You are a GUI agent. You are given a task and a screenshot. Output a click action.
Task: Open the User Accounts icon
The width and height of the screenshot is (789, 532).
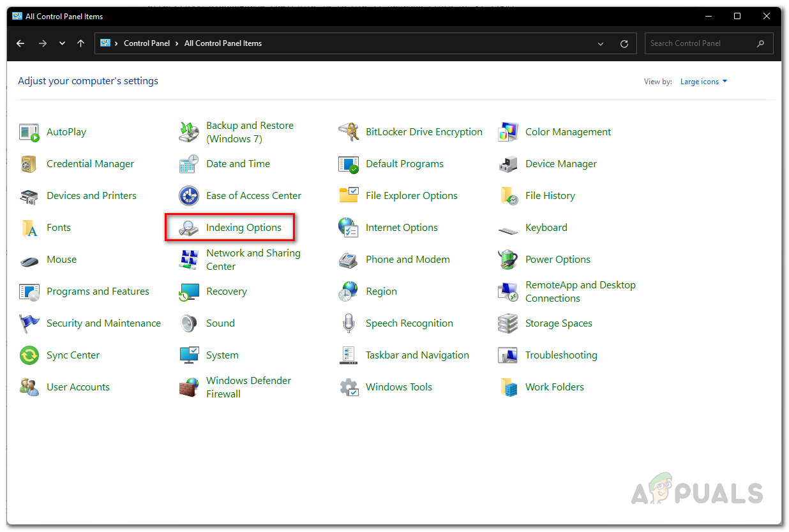[x=29, y=387]
